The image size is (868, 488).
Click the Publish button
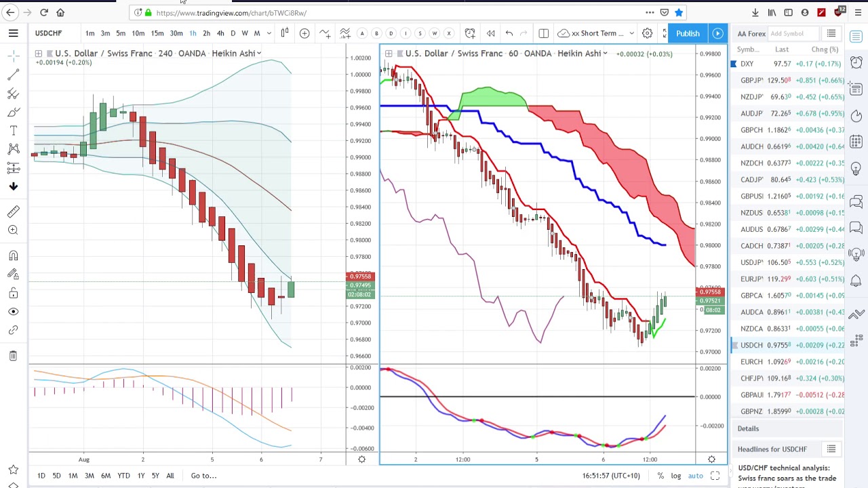point(688,33)
